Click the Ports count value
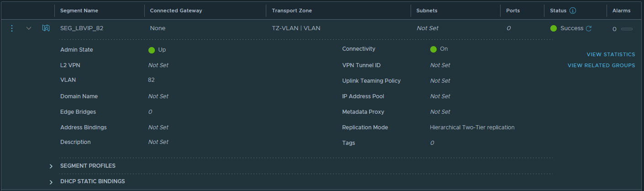Viewport: 644px width, 191px height. (x=508, y=28)
